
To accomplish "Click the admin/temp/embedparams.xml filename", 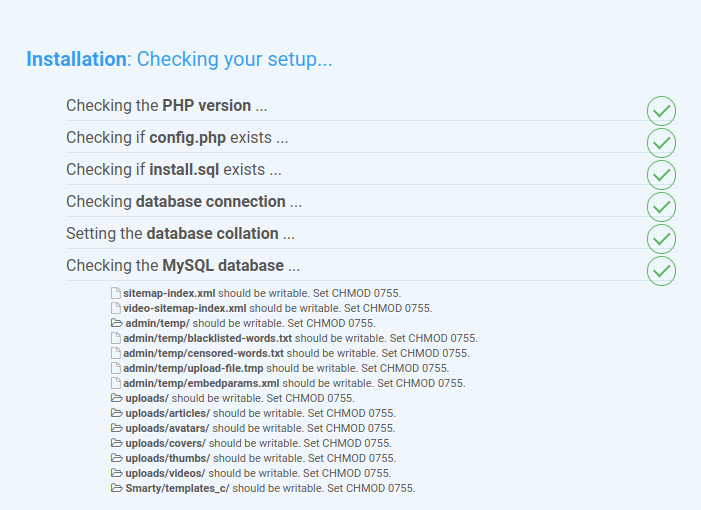I will [x=202, y=383].
